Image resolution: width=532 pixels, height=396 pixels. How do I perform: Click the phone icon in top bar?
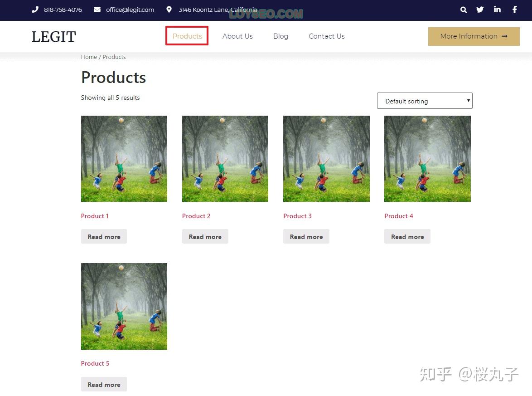(x=35, y=10)
